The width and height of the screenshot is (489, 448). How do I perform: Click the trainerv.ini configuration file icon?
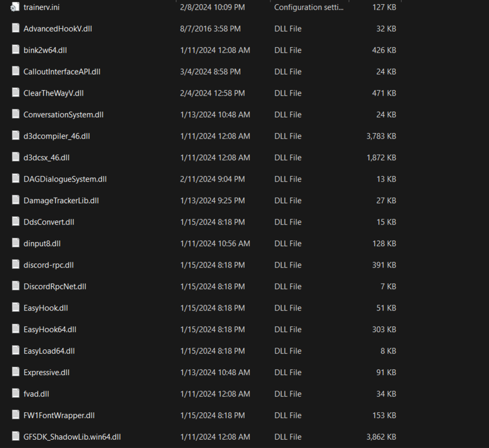click(x=15, y=7)
